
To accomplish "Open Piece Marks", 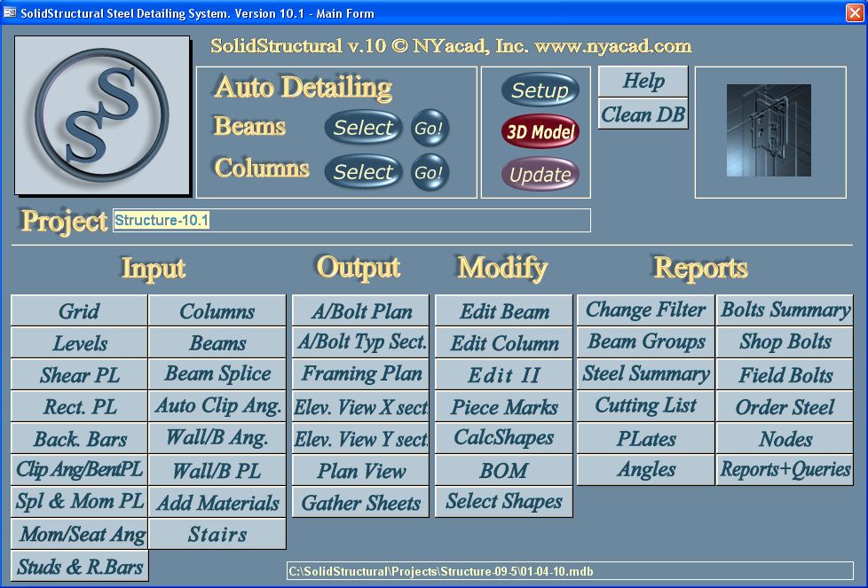I will 504,406.
